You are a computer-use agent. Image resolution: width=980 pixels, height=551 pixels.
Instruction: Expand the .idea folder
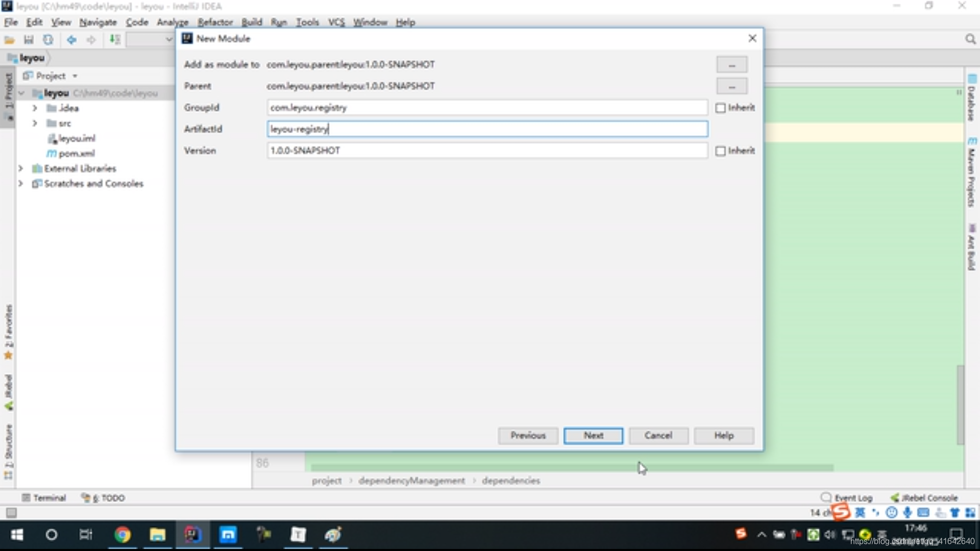coord(35,108)
